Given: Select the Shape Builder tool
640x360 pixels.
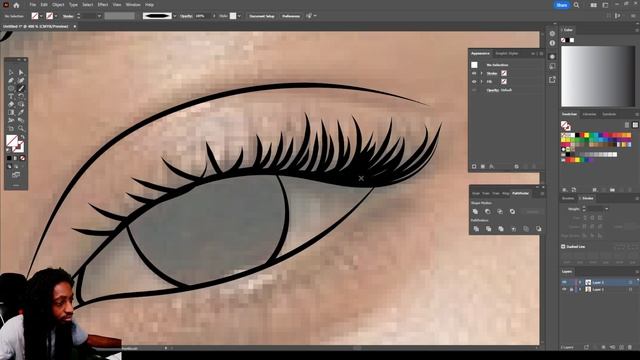Looking at the screenshot, I should (21, 104).
